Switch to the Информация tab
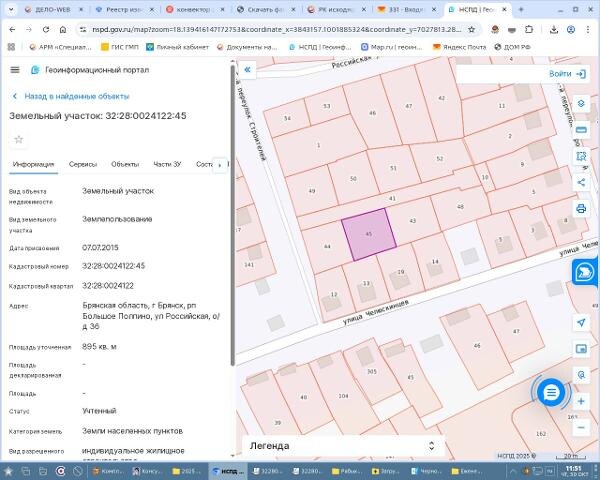The width and height of the screenshot is (600, 480). pos(33,164)
